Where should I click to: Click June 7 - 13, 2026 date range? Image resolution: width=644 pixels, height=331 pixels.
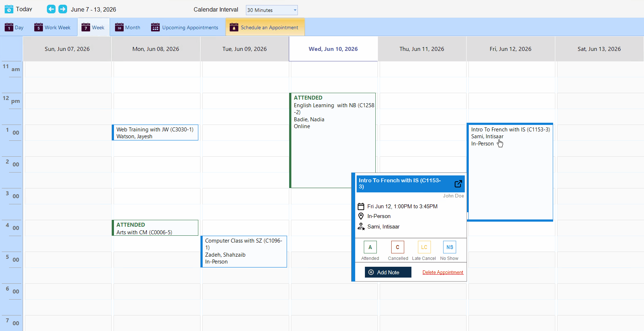[93, 9]
